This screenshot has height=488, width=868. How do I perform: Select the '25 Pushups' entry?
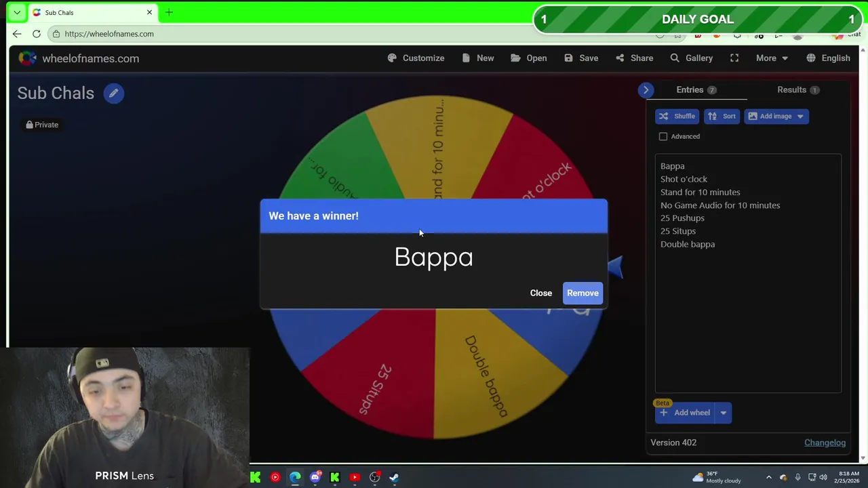point(682,218)
